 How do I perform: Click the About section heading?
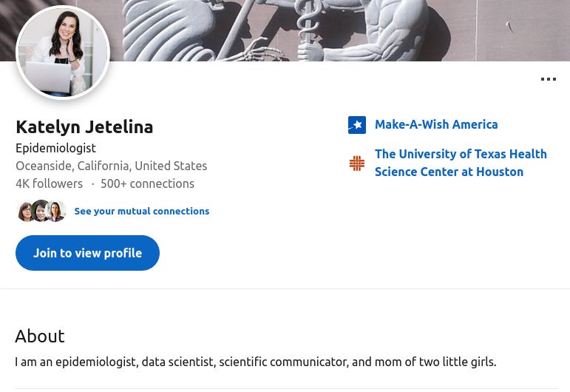[40, 336]
